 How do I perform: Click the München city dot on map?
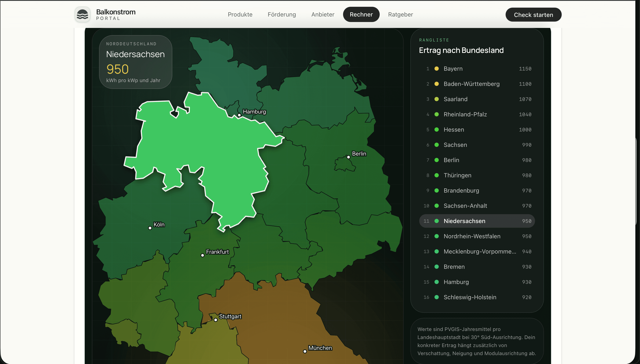pos(305,352)
